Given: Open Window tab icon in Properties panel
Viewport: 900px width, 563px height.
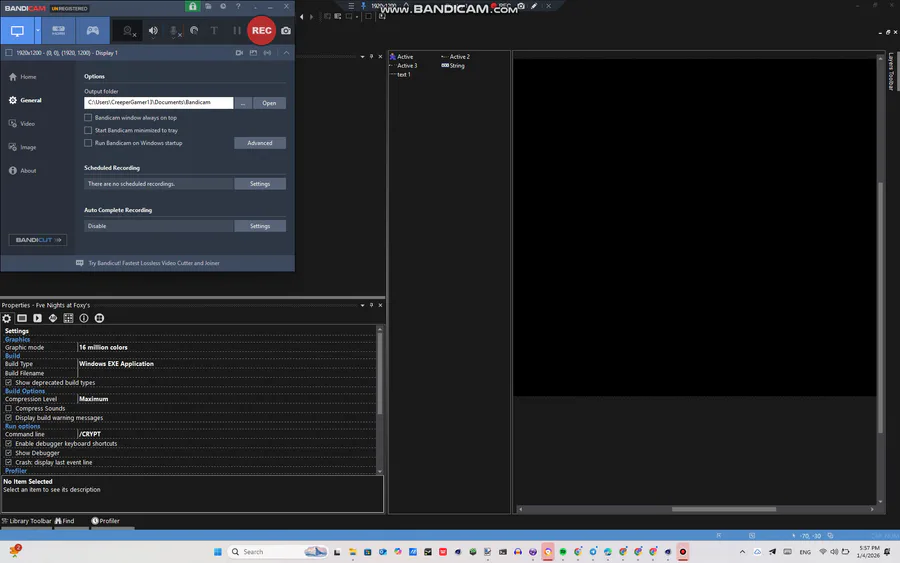Looking at the screenshot, I should click(22, 319).
